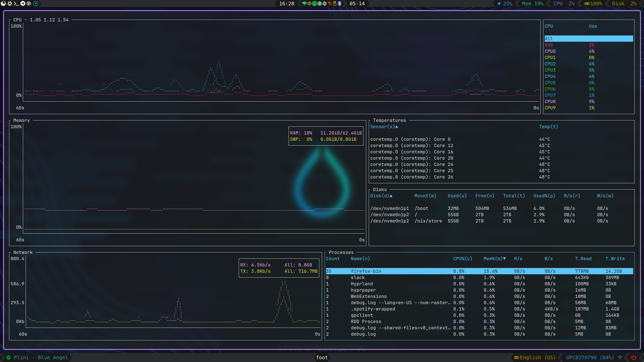
Task: Toggle AVG row in CPU legend
Action: (x=549, y=45)
